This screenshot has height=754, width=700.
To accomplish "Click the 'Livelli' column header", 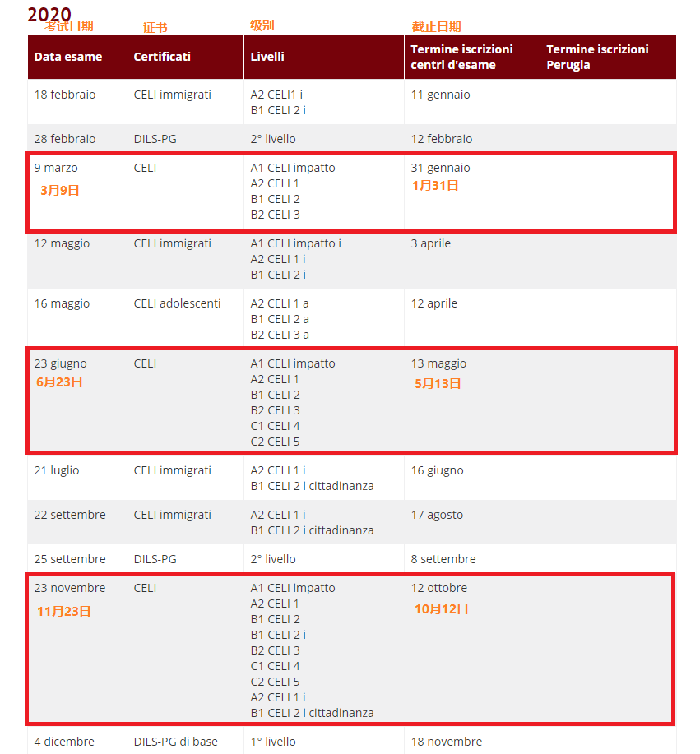I will 324,57.
